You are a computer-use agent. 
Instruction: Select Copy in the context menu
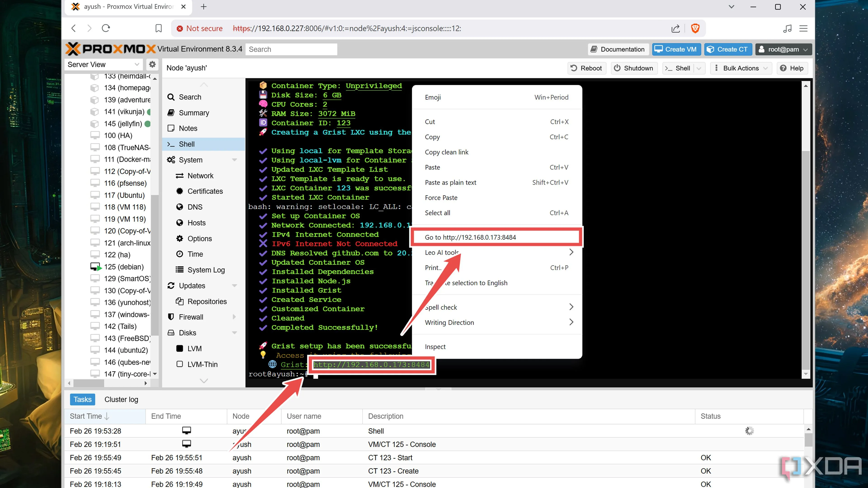coord(497,137)
